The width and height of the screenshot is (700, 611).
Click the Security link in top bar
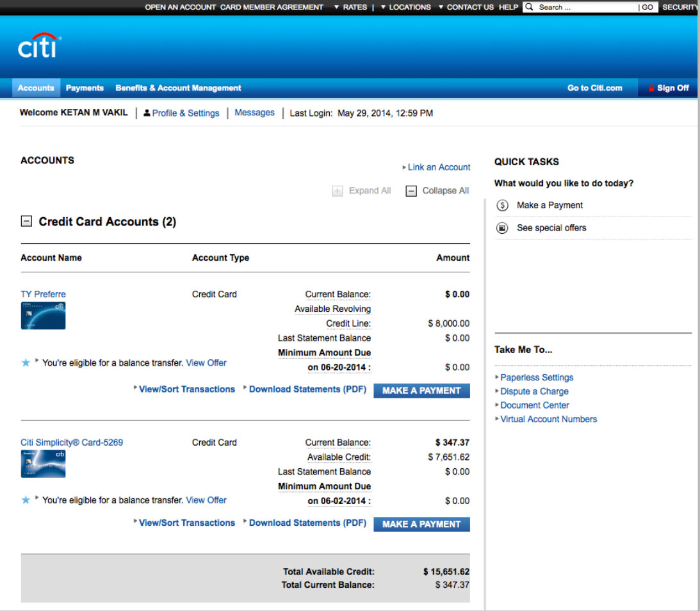click(680, 7)
